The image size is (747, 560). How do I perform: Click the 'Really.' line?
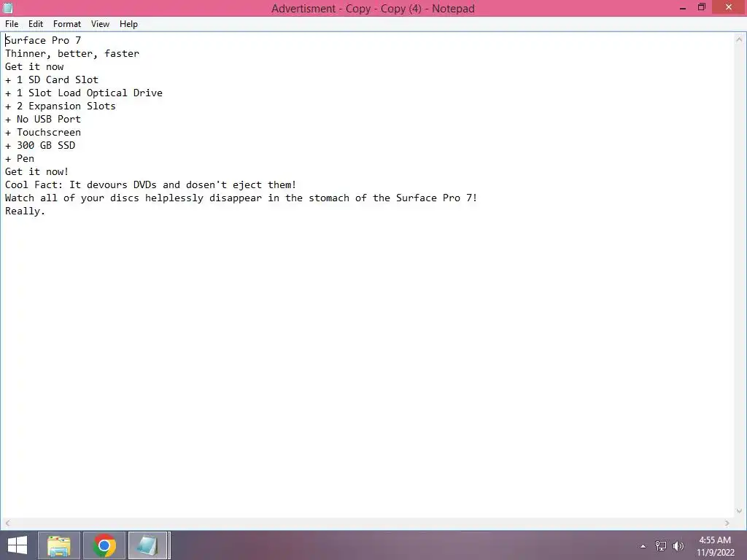coord(25,211)
